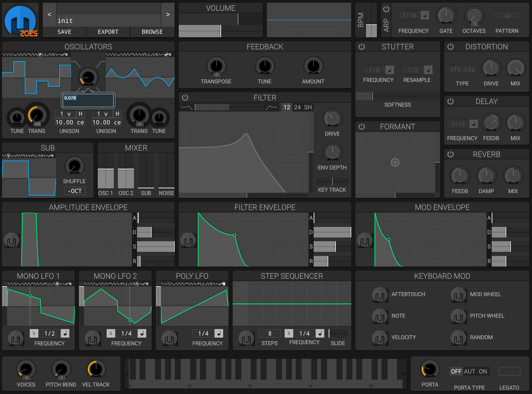This screenshot has height=394, width=532.
Task: Toggle the Distortion power button
Action: pos(450,47)
